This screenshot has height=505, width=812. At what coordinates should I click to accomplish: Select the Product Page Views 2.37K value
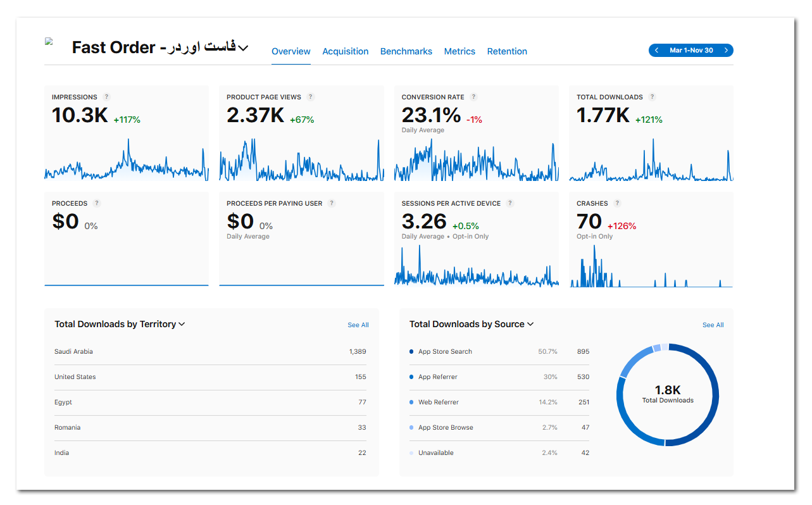coord(256,115)
